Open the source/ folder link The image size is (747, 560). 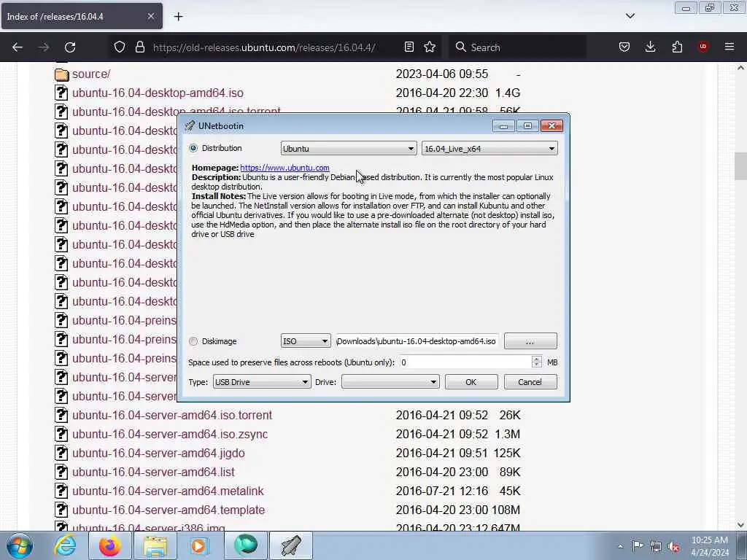point(91,74)
